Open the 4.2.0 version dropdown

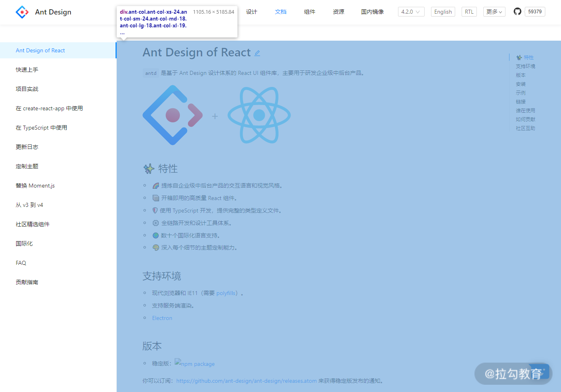point(411,12)
